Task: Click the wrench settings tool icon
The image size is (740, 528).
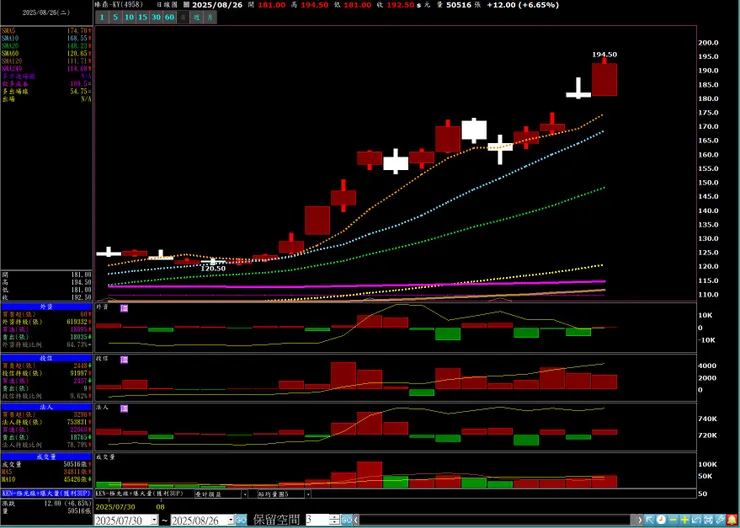Action: tap(720, 520)
